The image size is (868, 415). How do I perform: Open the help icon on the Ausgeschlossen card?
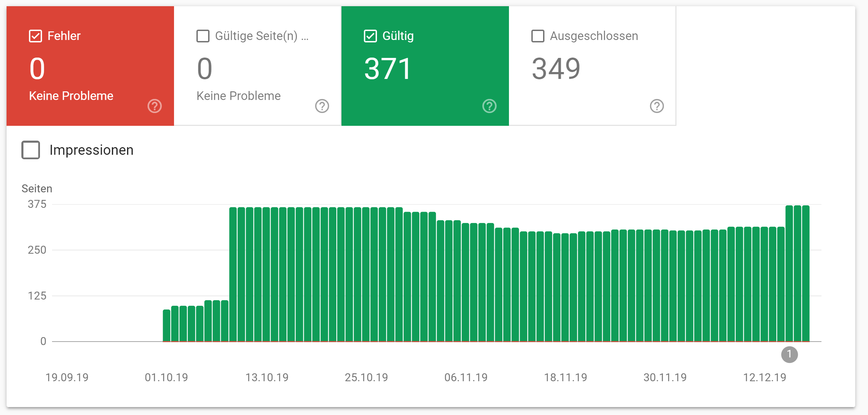(656, 106)
